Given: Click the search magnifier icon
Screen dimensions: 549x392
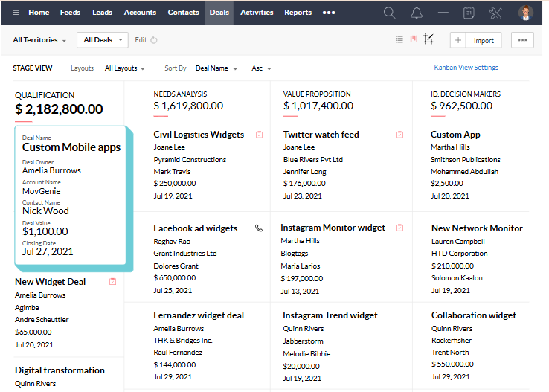Looking at the screenshot, I should tap(389, 13).
